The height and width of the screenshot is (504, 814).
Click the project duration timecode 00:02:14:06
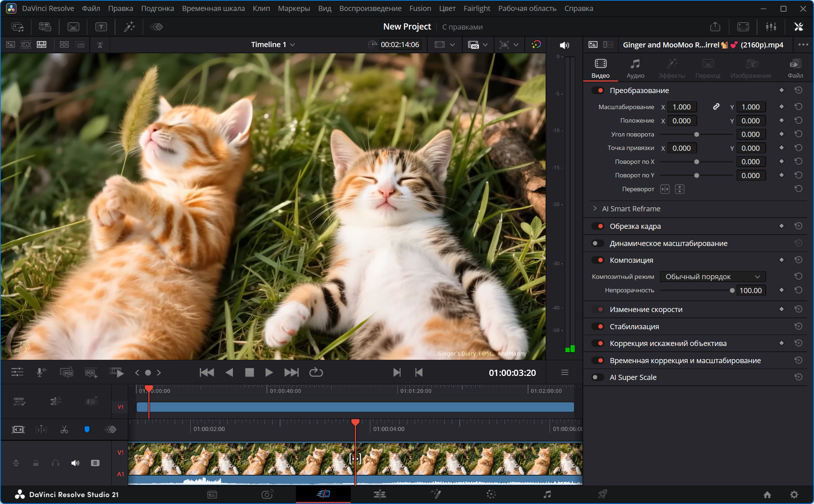(x=400, y=45)
